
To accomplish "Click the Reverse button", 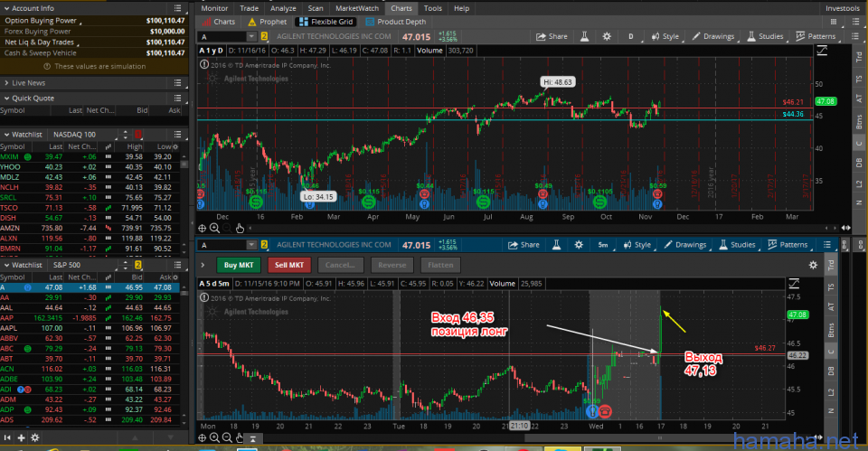I will click(x=392, y=265).
